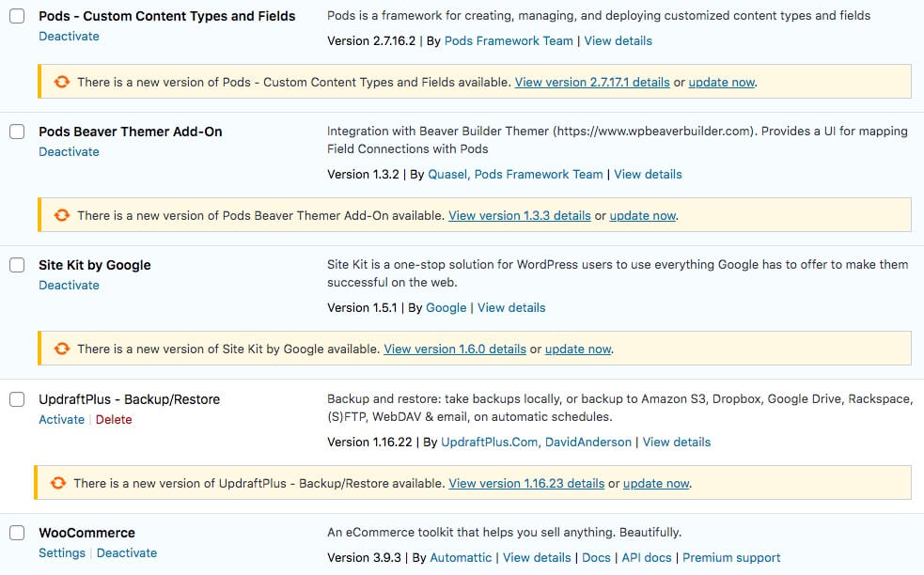This screenshot has width=924, height=575.
Task: Click the update icon in the UpdraftPlus notice
Action: (x=58, y=483)
